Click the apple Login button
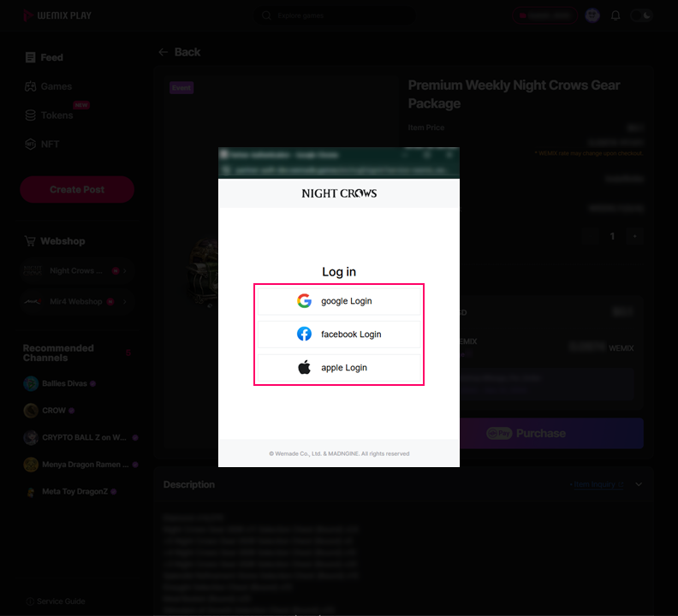This screenshot has width=678, height=616. pyautogui.click(x=339, y=367)
